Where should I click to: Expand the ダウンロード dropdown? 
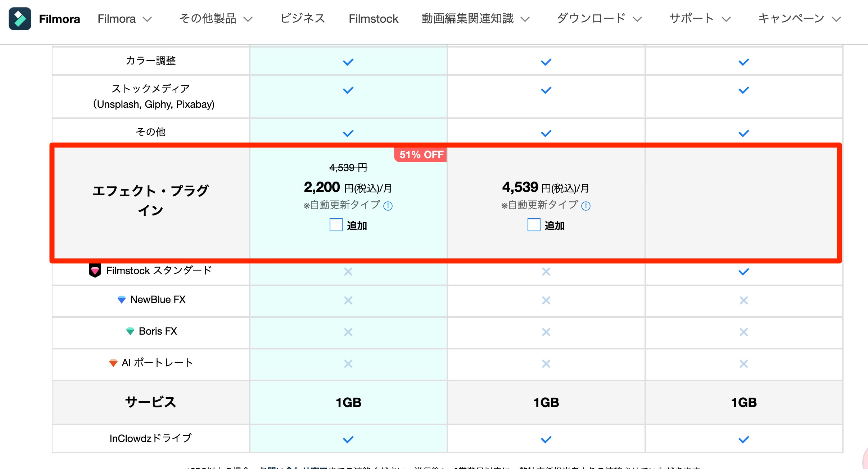(x=599, y=19)
